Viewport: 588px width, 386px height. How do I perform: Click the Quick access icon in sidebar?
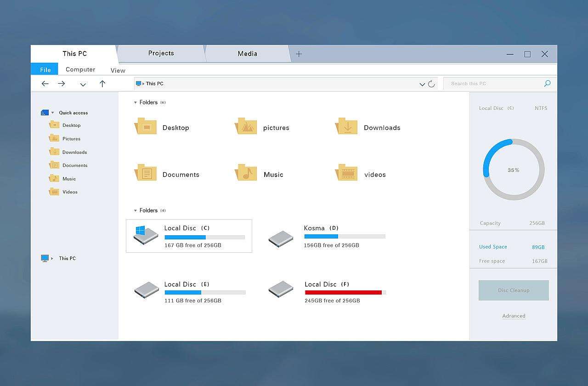tap(45, 113)
